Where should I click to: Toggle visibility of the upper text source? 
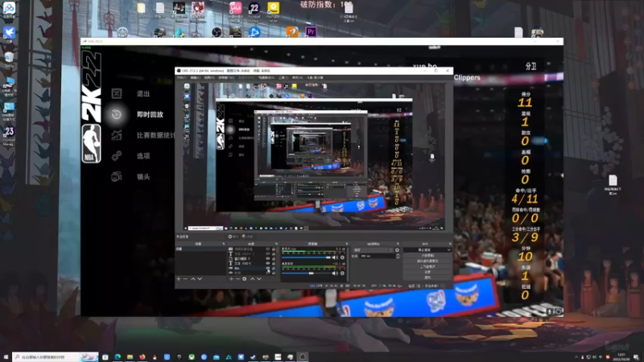coord(268,253)
